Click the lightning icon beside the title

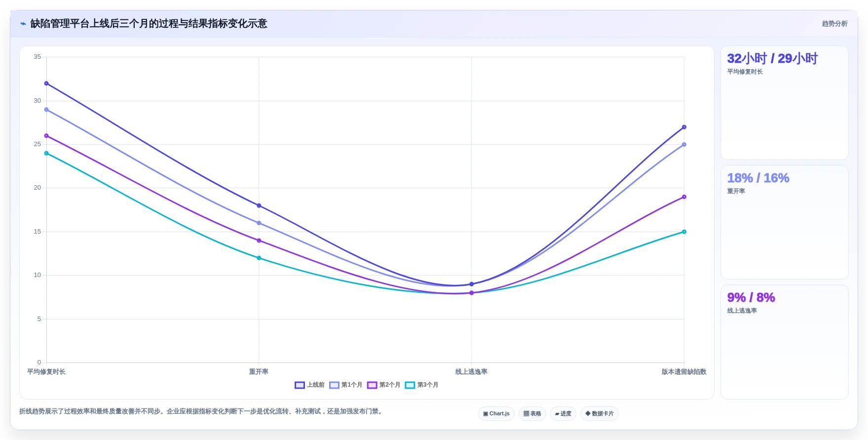pos(23,24)
